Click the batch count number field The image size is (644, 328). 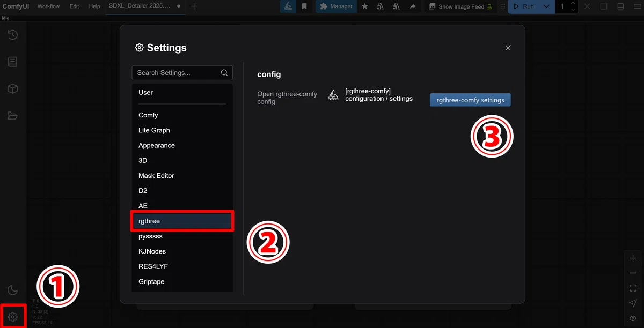point(562,6)
